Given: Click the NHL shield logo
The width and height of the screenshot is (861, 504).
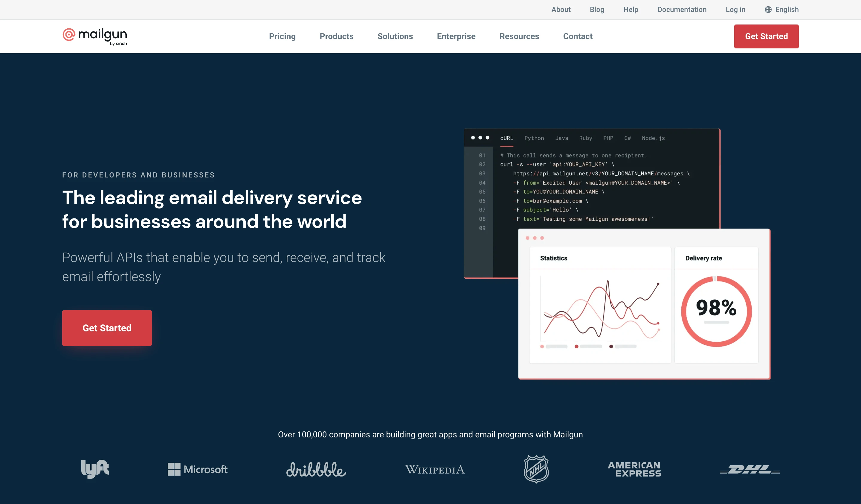Looking at the screenshot, I should 536,469.
